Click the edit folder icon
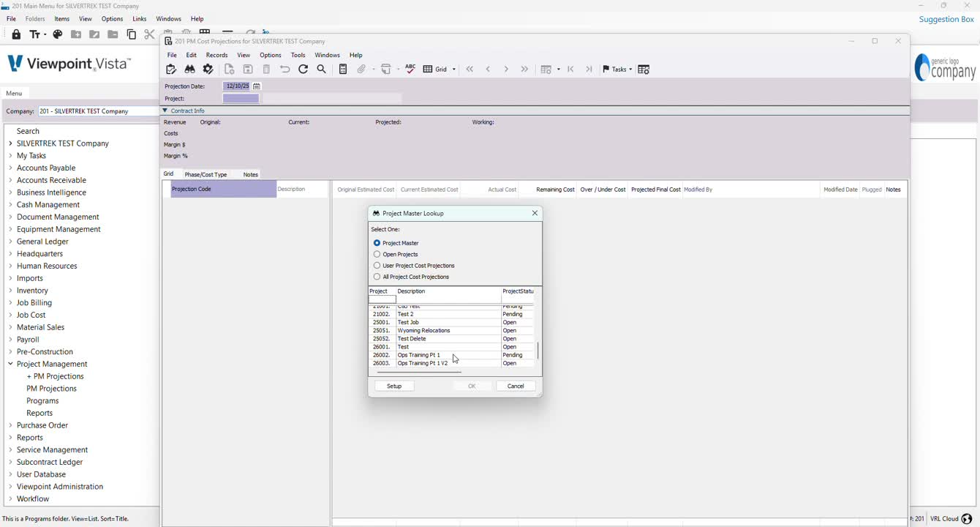 click(94, 34)
